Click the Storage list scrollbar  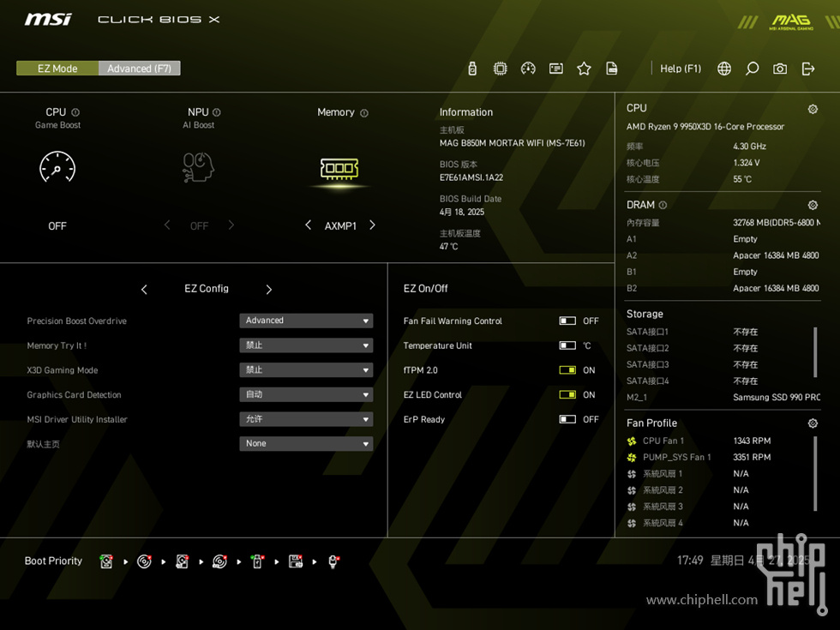pyautogui.click(x=815, y=352)
